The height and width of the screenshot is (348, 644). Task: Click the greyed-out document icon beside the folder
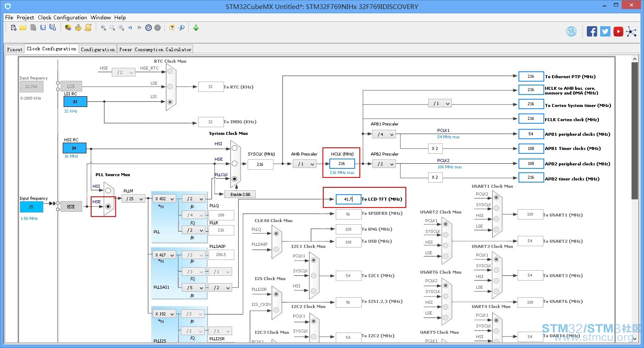coord(33,28)
